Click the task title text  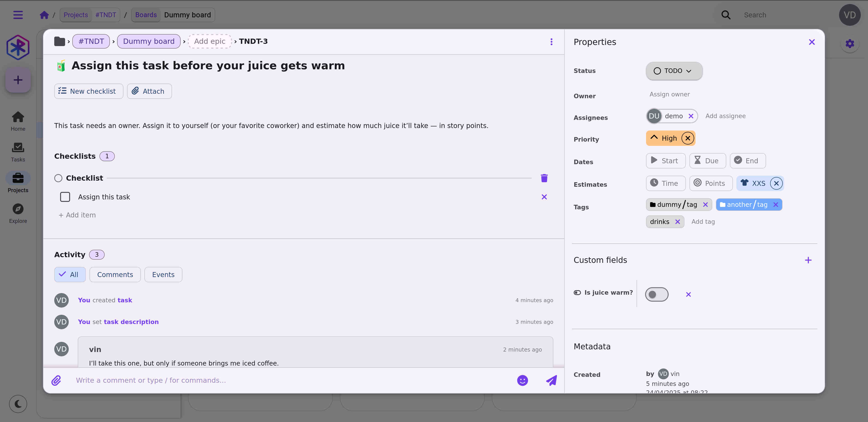pyautogui.click(x=208, y=66)
